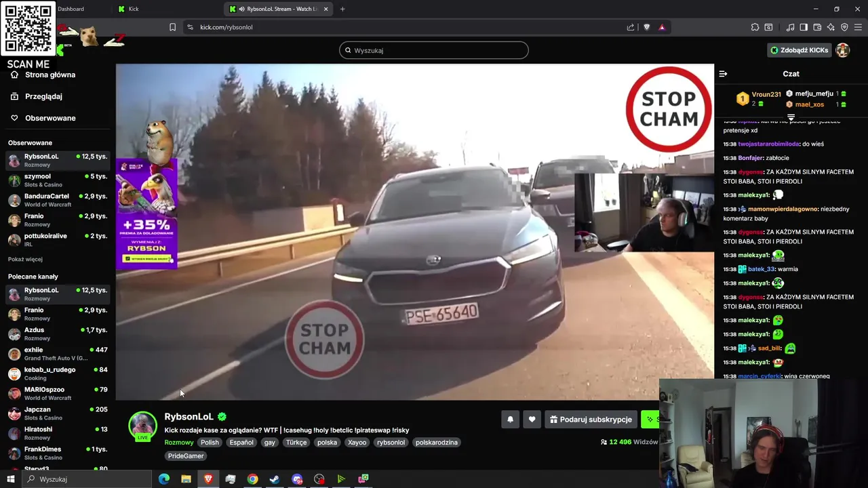Open Google Chrome from the taskbar
The height and width of the screenshot is (488, 868).
[x=252, y=479]
